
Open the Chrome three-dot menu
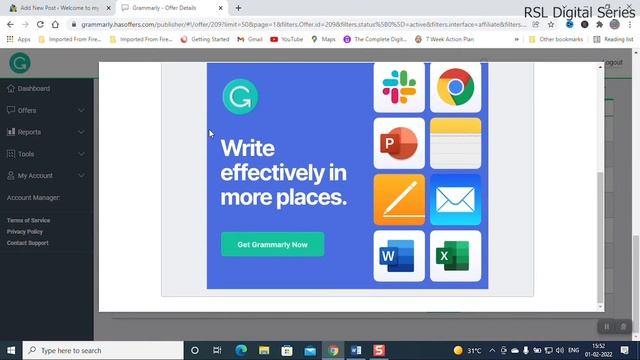tap(630, 24)
